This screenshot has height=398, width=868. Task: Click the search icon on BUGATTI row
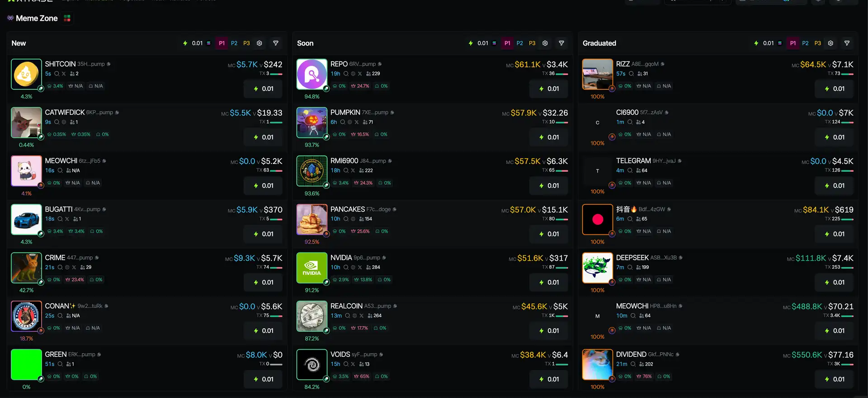click(x=60, y=219)
